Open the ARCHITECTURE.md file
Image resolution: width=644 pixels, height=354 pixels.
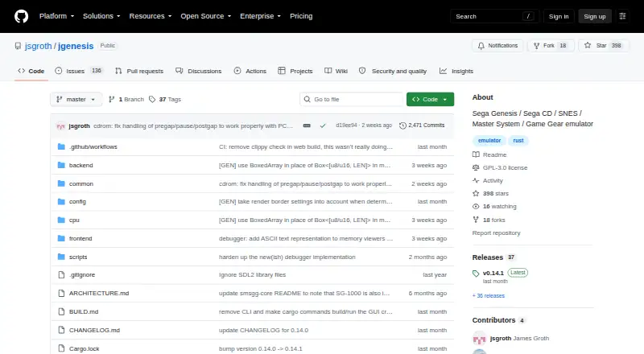tap(99, 293)
